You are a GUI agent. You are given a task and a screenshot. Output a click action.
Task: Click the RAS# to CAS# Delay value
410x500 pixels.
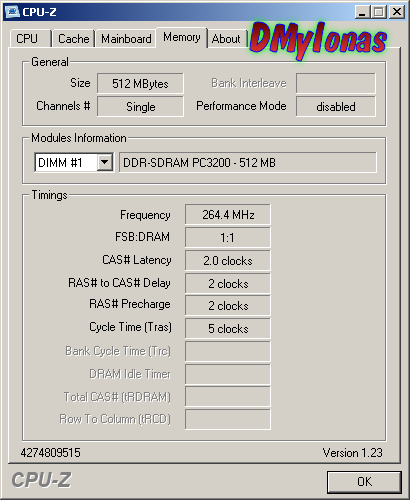(228, 283)
